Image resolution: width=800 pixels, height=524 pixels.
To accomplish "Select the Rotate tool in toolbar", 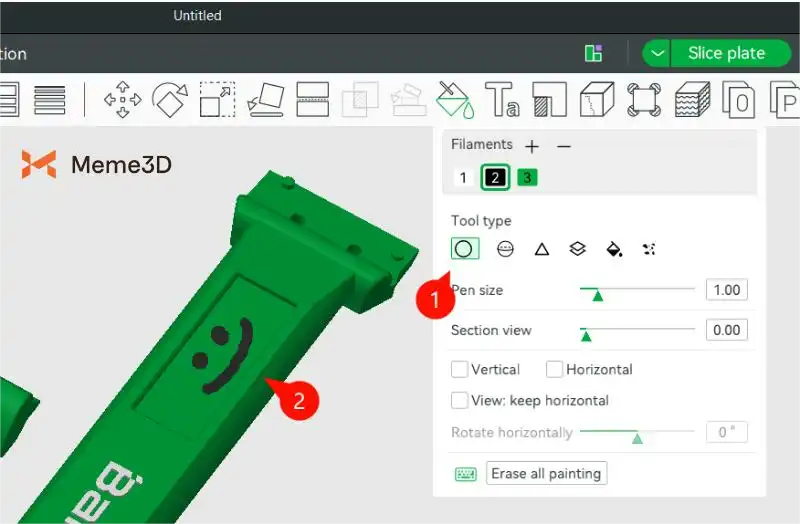I will click(x=169, y=99).
